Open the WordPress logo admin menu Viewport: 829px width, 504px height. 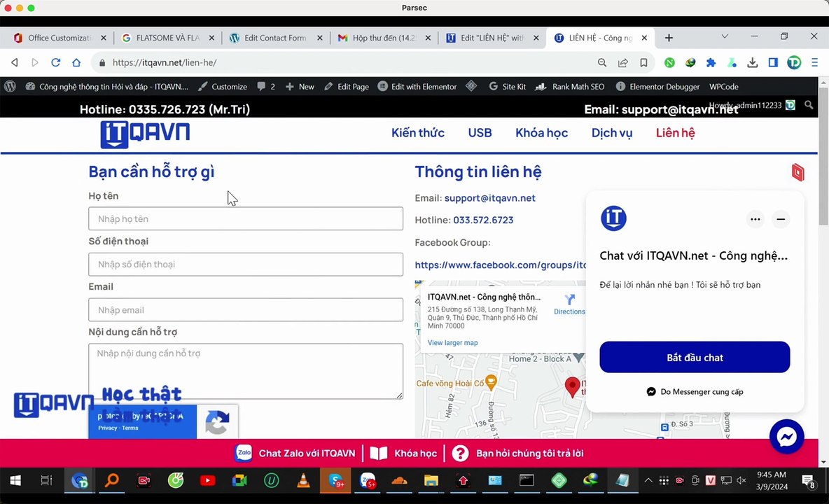pos(10,87)
